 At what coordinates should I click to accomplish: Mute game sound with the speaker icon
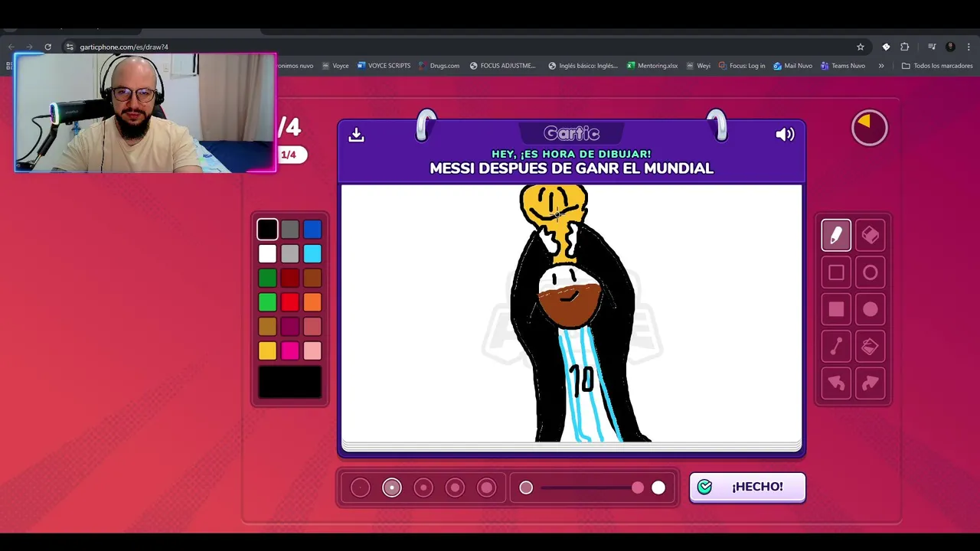pyautogui.click(x=785, y=135)
